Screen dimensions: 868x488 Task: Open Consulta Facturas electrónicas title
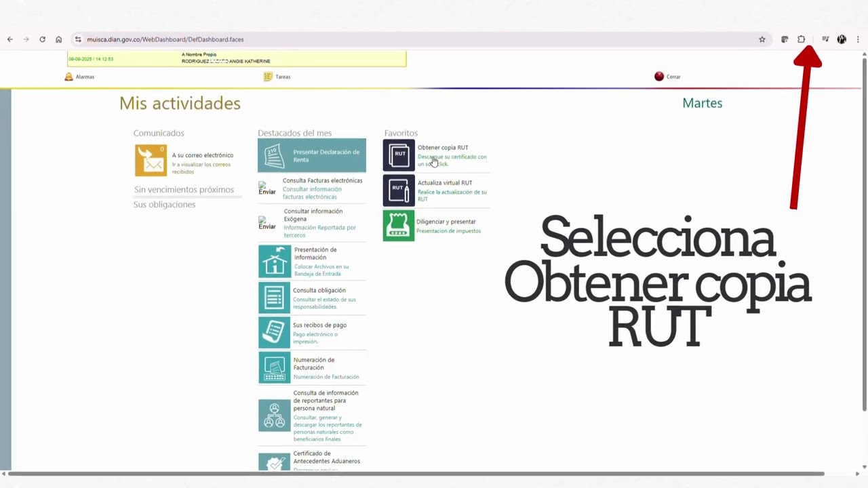click(x=323, y=180)
